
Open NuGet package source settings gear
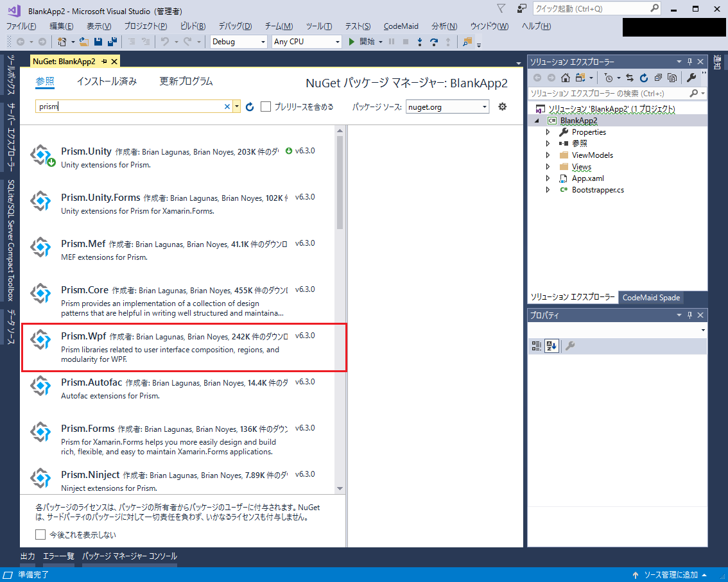503,107
